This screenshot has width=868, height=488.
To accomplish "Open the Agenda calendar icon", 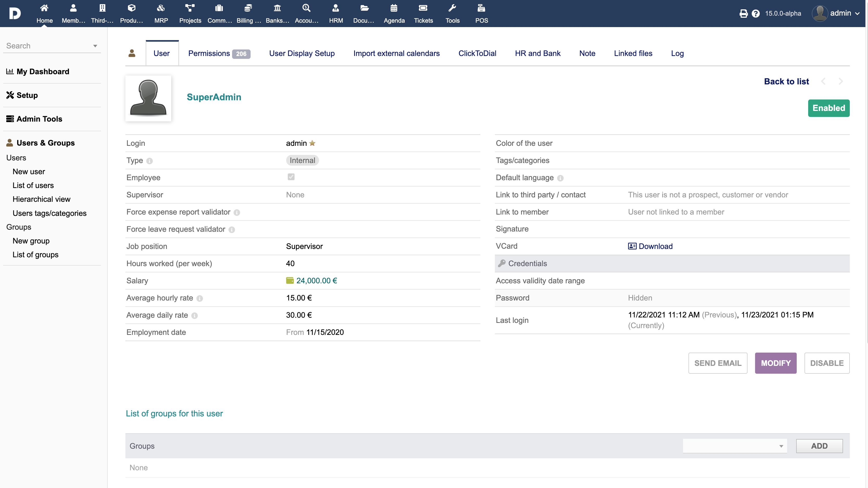I will pyautogui.click(x=394, y=8).
